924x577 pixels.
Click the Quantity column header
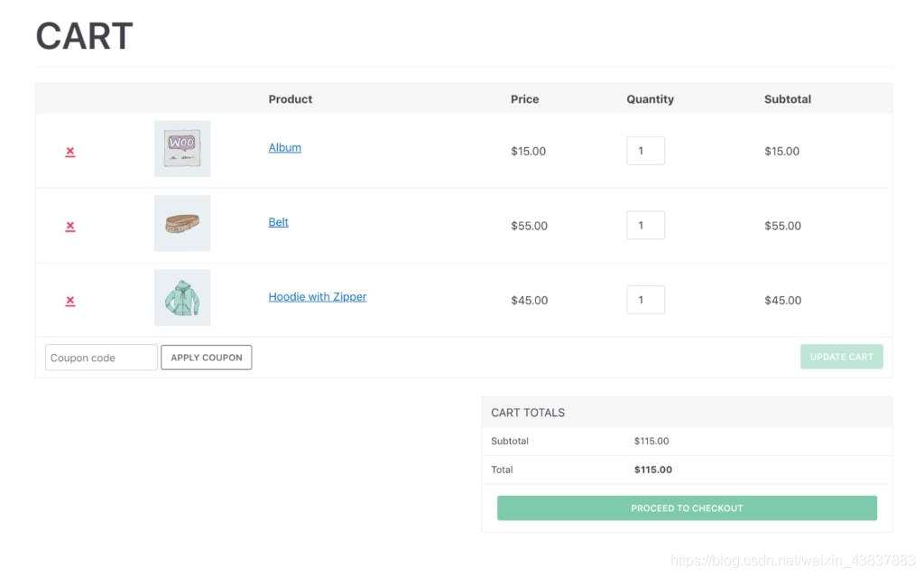(x=650, y=99)
